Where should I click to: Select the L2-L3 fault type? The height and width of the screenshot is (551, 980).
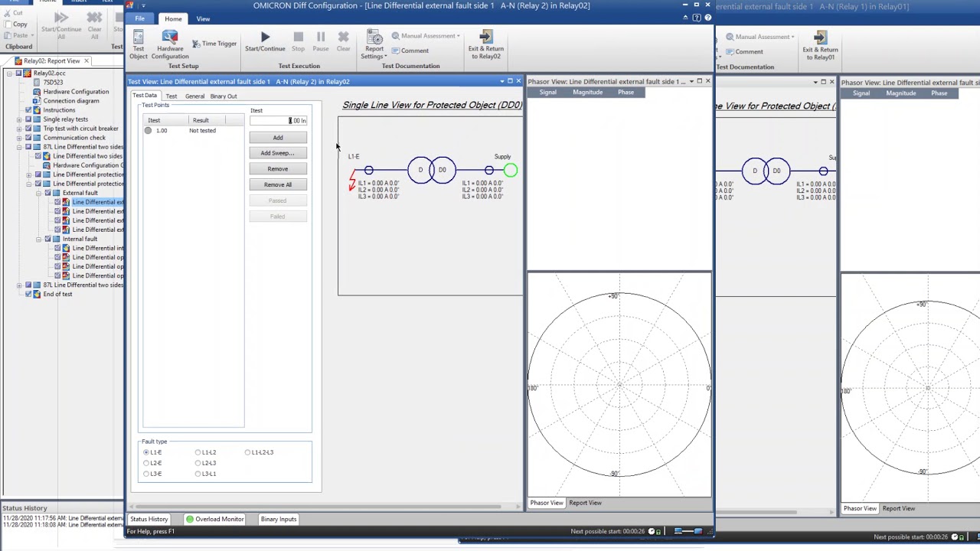coord(206,463)
